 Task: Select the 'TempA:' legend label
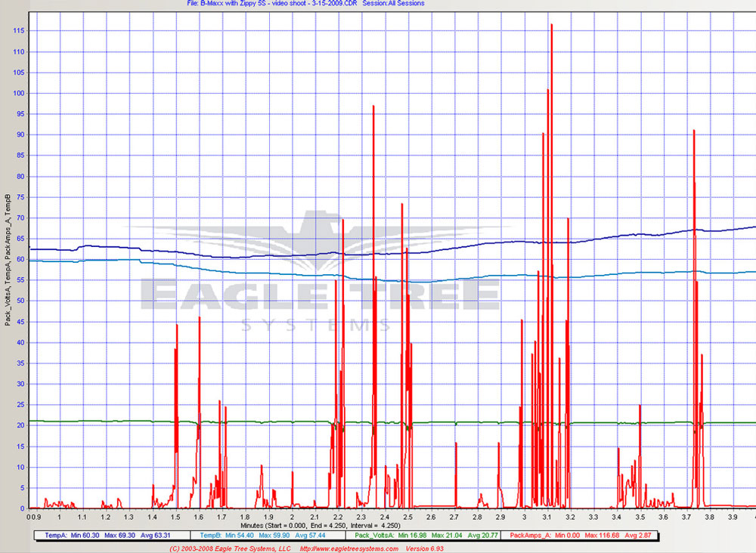click(56, 536)
